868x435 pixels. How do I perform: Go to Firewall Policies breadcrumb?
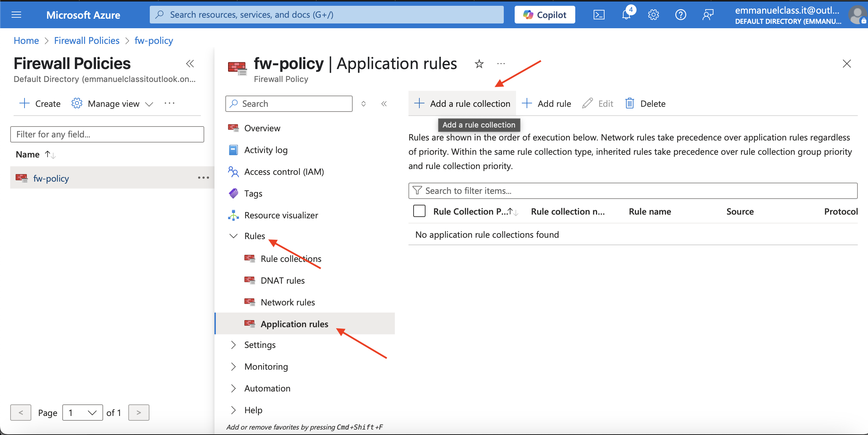87,40
